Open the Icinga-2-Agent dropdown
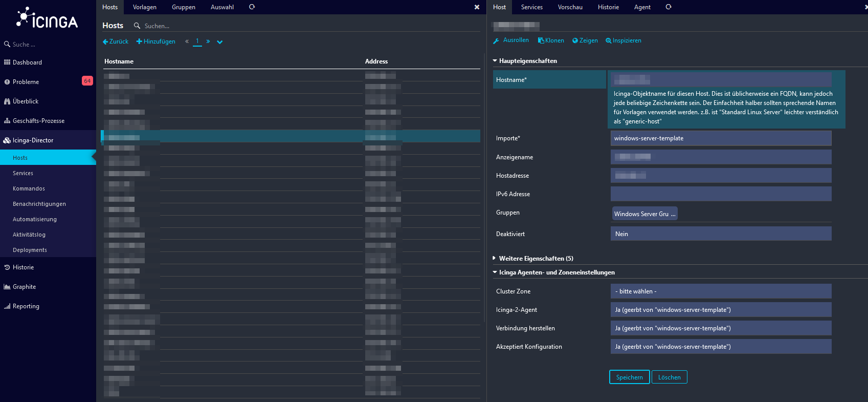This screenshot has width=868, height=402. [721, 309]
